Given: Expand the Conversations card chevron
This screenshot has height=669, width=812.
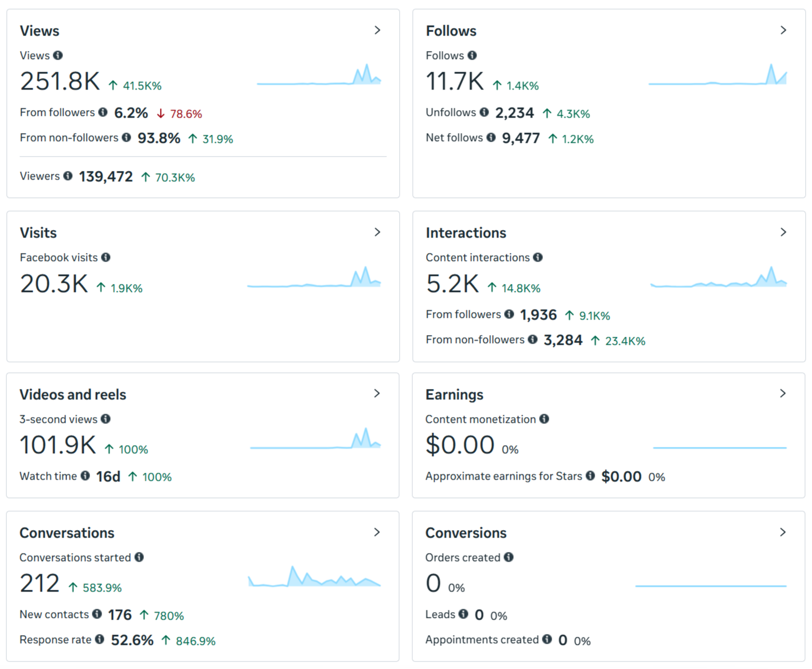Looking at the screenshot, I should 377,532.
